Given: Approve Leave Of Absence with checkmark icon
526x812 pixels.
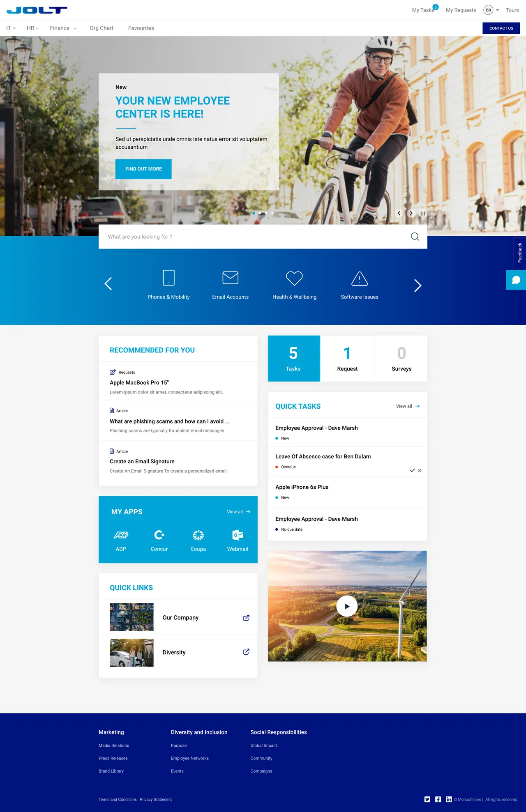Looking at the screenshot, I should 412,471.
